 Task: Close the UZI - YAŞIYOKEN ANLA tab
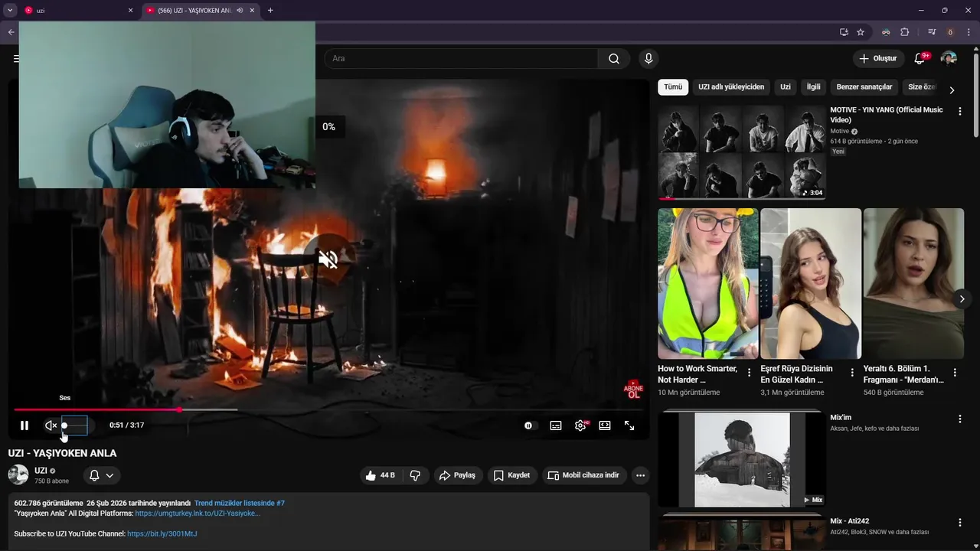(x=252, y=11)
